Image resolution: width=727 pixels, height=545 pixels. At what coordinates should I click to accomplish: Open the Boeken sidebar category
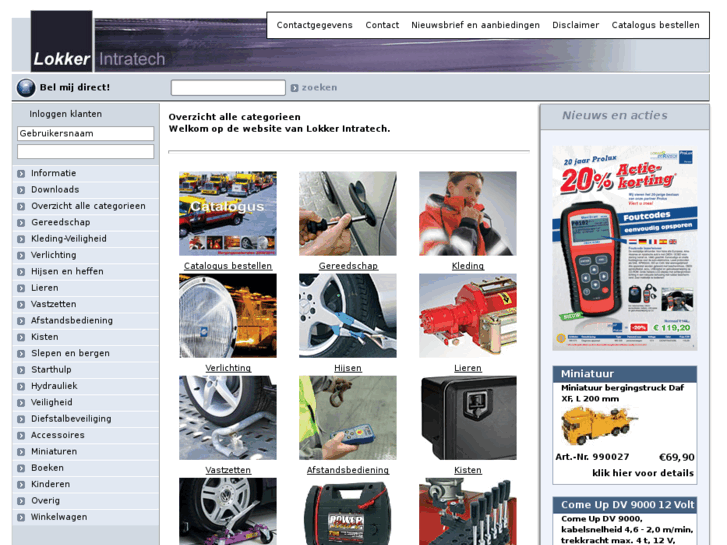coord(47,468)
